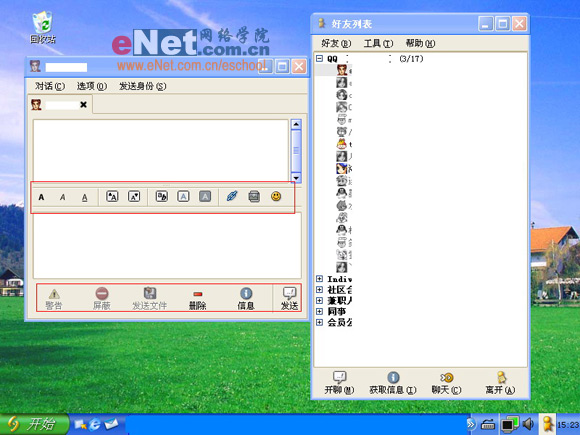
Task: Insert a smiley emoticon
Action: click(276, 196)
